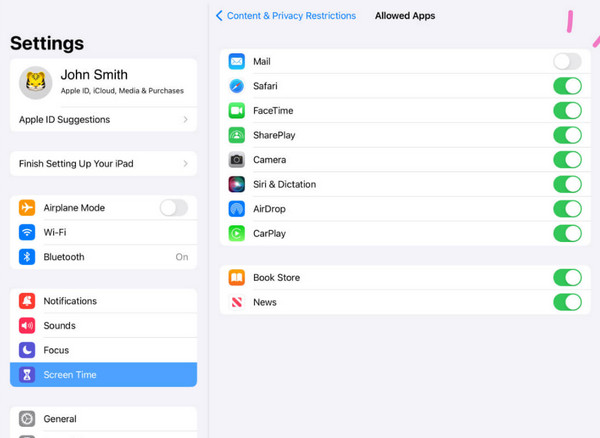Open John Smith's Apple ID account
600x438 pixels.
[x=103, y=83]
